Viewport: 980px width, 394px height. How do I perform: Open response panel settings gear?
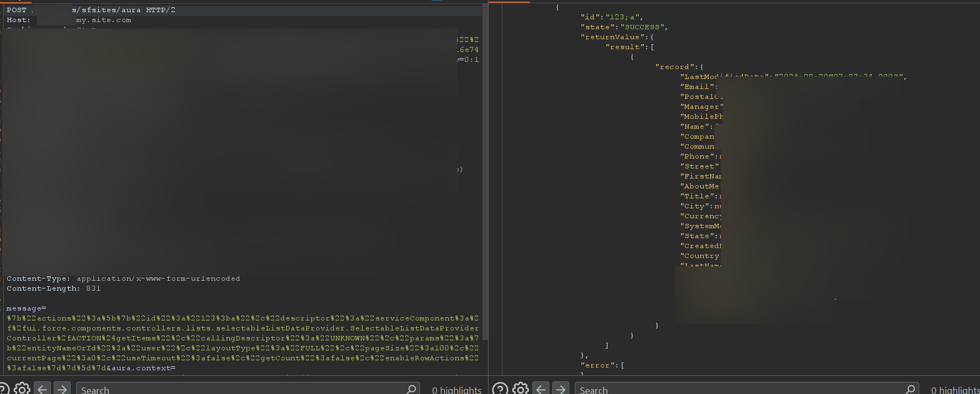click(x=520, y=389)
